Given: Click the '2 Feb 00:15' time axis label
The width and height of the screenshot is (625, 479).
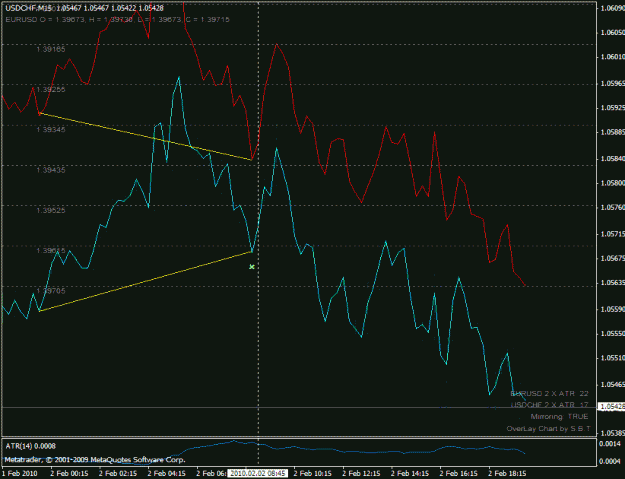Looking at the screenshot, I should 69,473.
